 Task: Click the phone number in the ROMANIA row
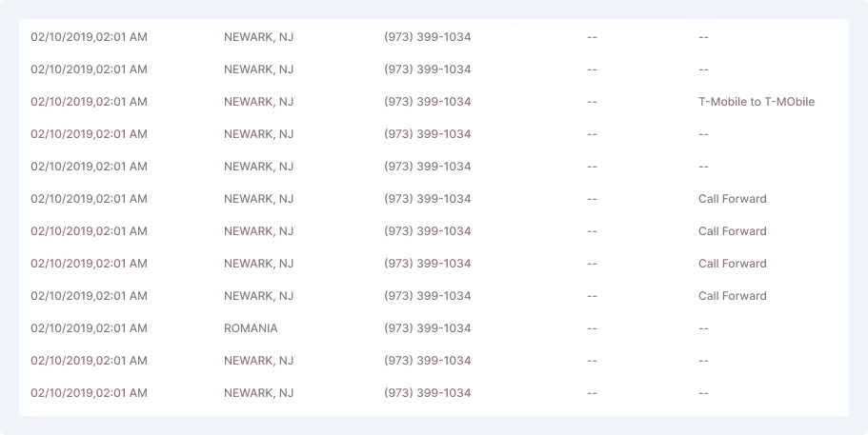[427, 328]
